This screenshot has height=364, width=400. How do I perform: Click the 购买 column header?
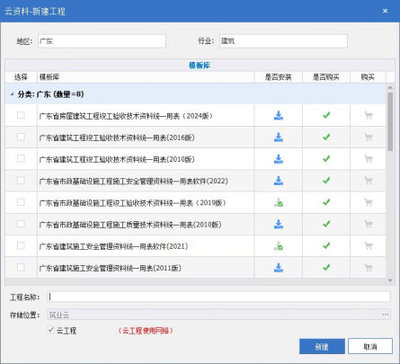368,77
